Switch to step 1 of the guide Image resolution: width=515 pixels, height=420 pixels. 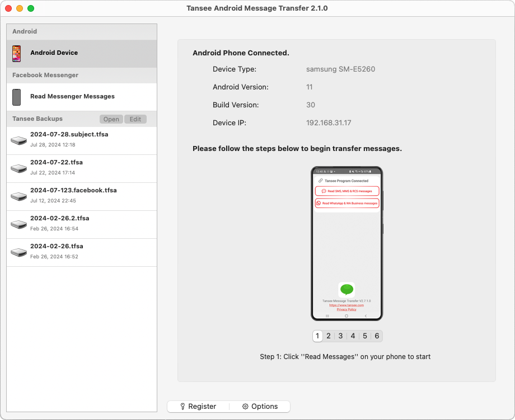[317, 336]
